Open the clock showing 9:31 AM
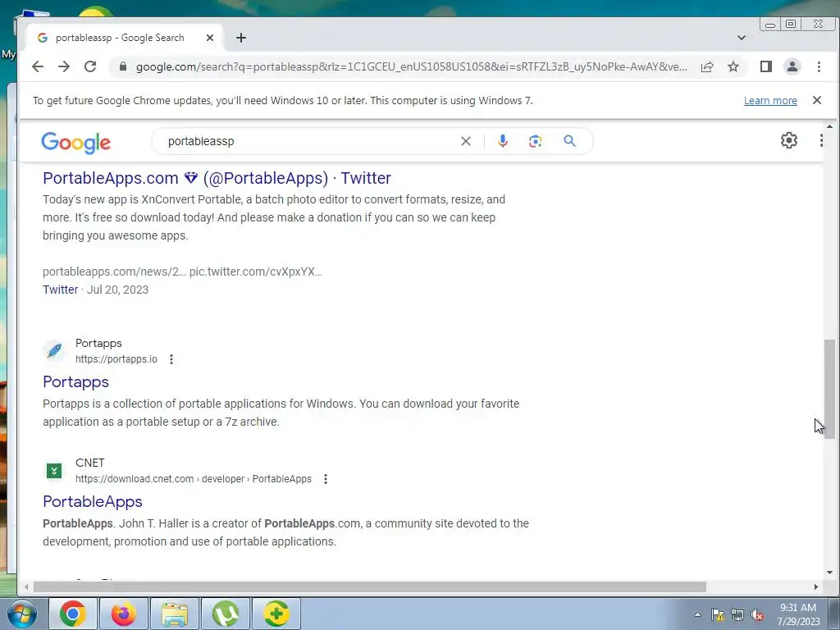This screenshot has height=630, width=840. pyautogui.click(x=798, y=614)
